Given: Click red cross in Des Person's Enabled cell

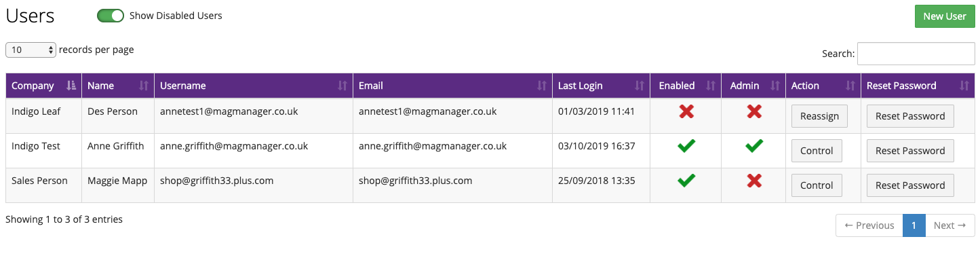Looking at the screenshot, I should pos(686,111).
